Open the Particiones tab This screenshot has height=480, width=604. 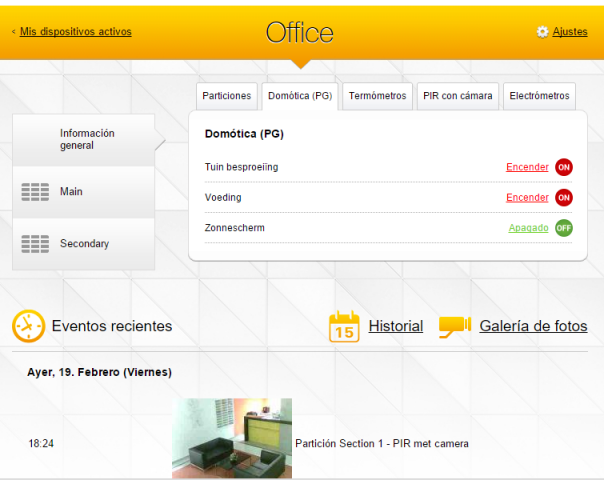click(x=226, y=96)
